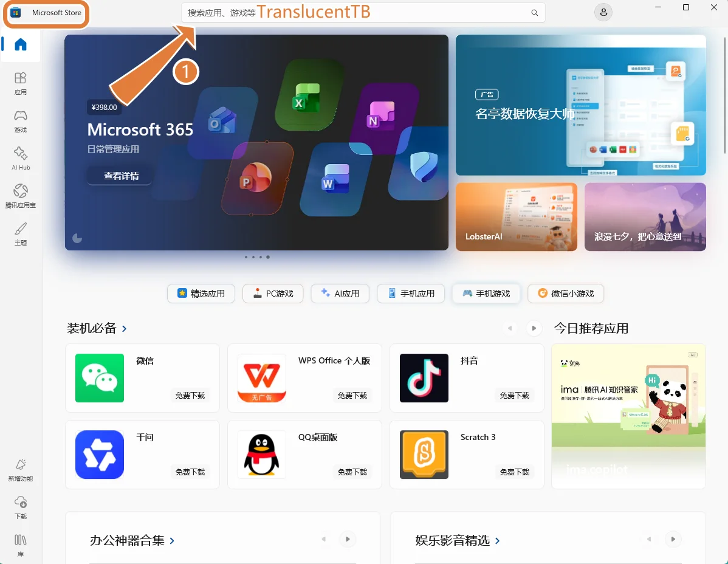728x564 pixels.
Task: Click next arrow in 办公神器合集
Action: point(348,539)
